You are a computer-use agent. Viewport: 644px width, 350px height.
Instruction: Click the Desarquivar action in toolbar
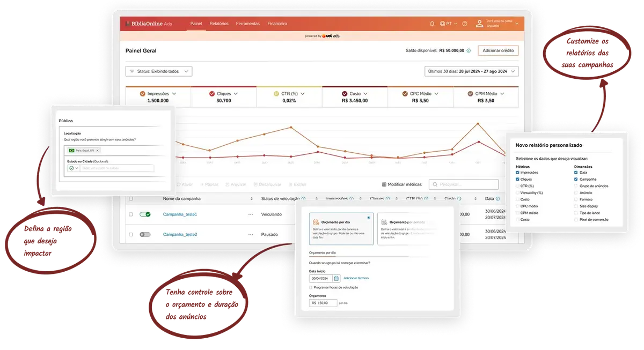coord(267,184)
